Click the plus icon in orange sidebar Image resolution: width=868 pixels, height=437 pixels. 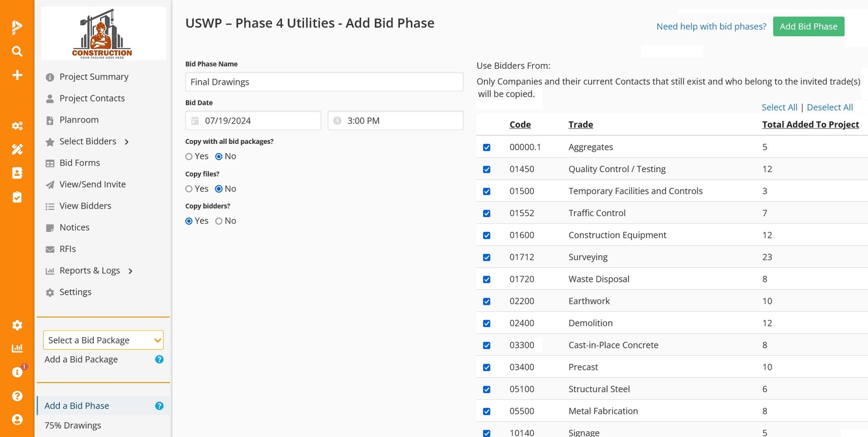(17, 75)
